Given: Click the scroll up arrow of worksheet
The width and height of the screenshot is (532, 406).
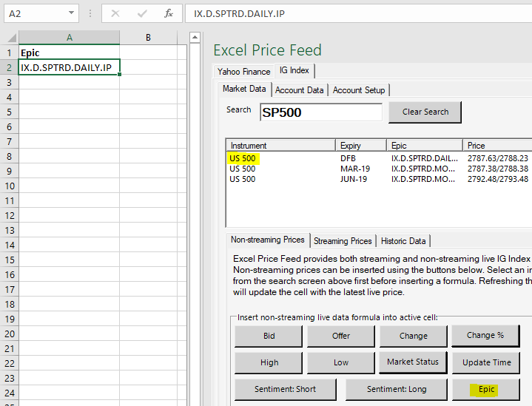Looking at the screenshot, I should (x=195, y=37).
